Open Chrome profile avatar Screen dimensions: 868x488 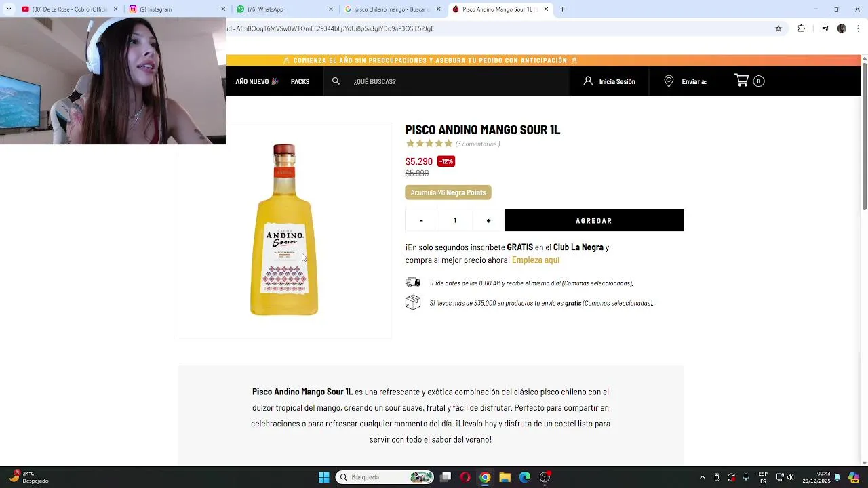(842, 28)
